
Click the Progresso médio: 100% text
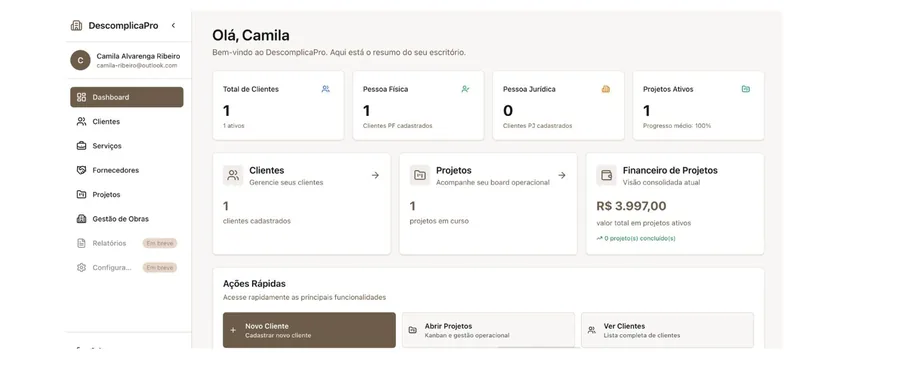677,126
